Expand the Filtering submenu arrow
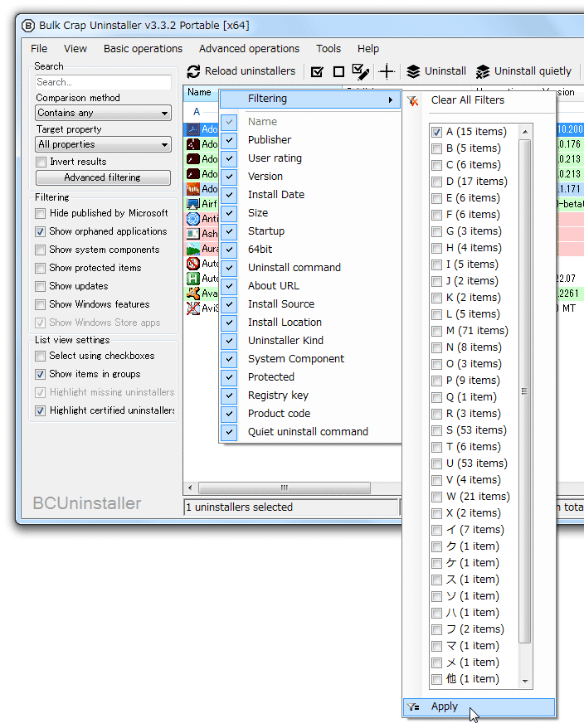 [x=391, y=99]
